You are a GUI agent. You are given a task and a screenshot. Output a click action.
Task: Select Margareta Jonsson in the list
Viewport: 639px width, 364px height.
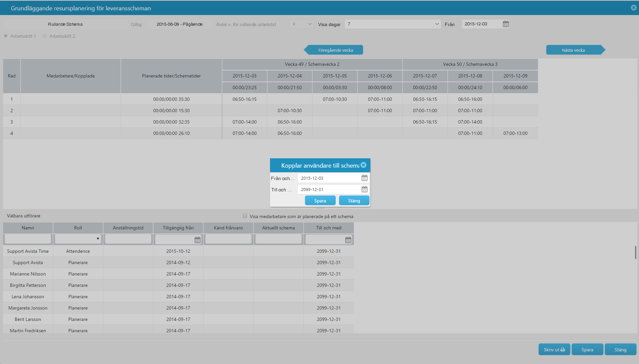click(x=28, y=308)
